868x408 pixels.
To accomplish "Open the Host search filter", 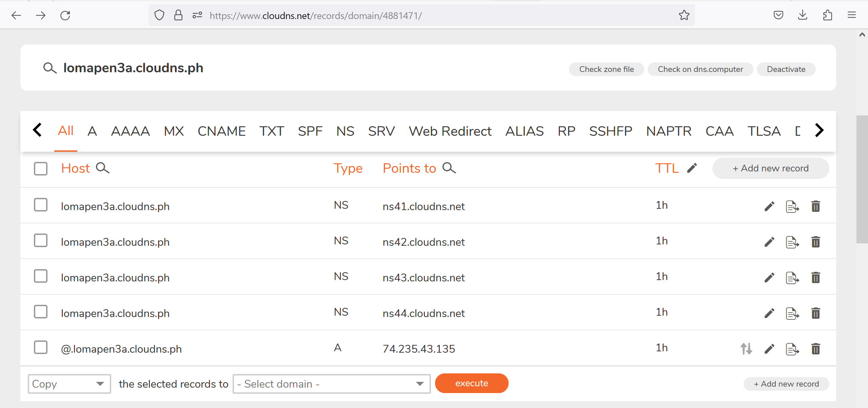I will point(103,168).
